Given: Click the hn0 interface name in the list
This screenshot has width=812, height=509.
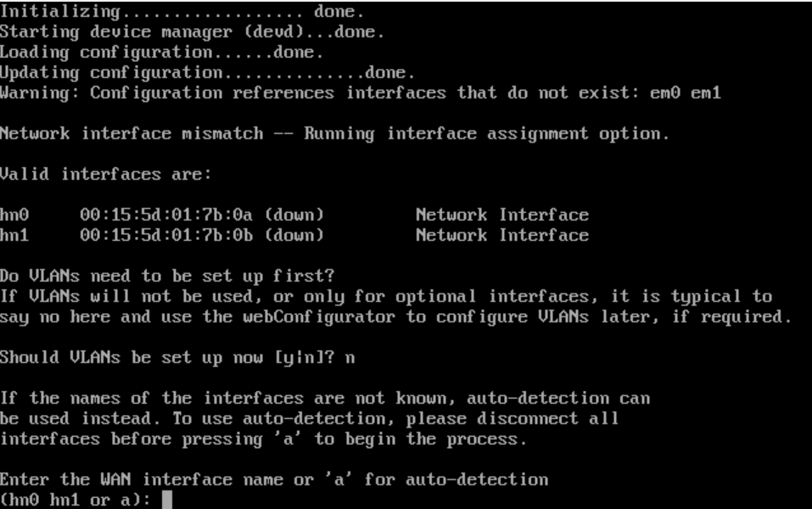Looking at the screenshot, I should pos(14,215).
